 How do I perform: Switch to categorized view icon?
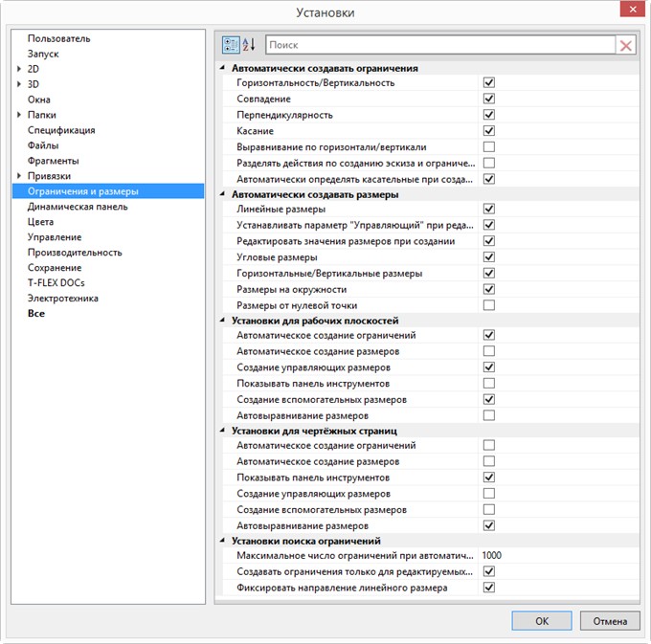(231, 45)
